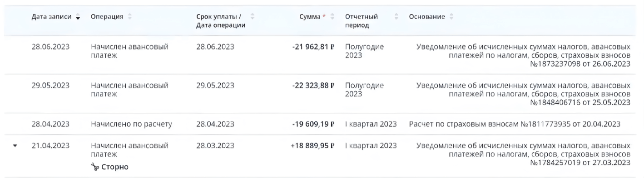Click the scissors Сторно icon
This screenshot has height=178, width=644.
tap(95, 167)
